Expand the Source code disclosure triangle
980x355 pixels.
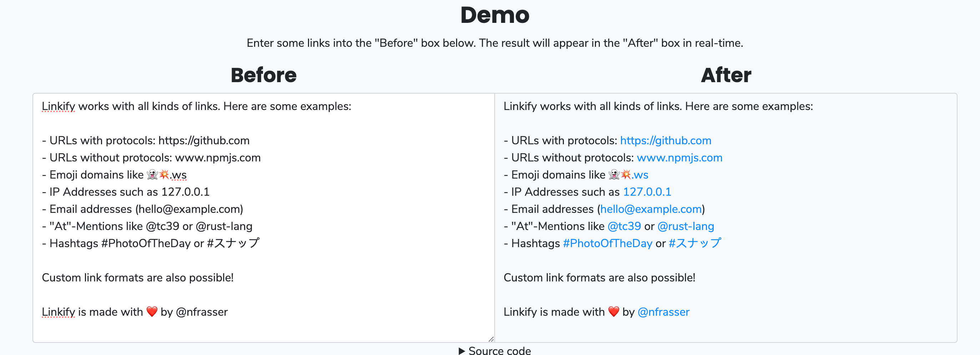click(x=461, y=351)
